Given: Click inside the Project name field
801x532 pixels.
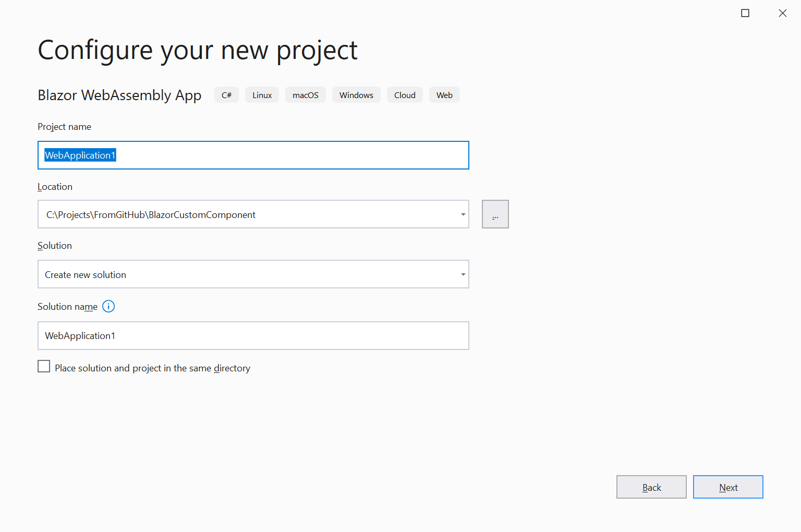Looking at the screenshot, I should tap(253, 155).
